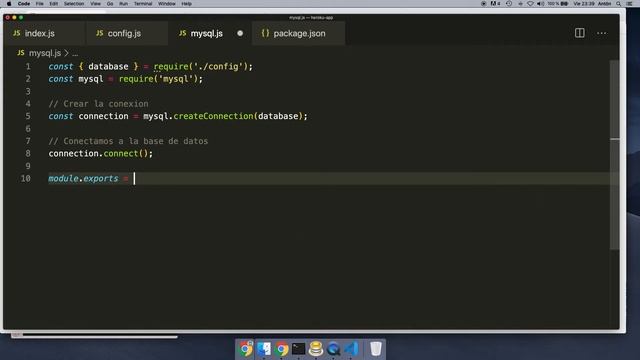Open the Selection menu

click(x=74, y=4)
